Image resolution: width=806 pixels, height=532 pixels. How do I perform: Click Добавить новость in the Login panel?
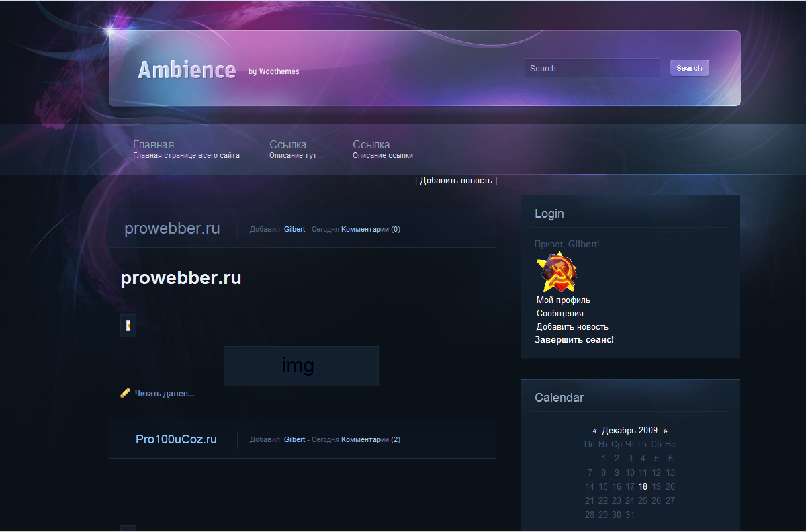pos(572,327)
